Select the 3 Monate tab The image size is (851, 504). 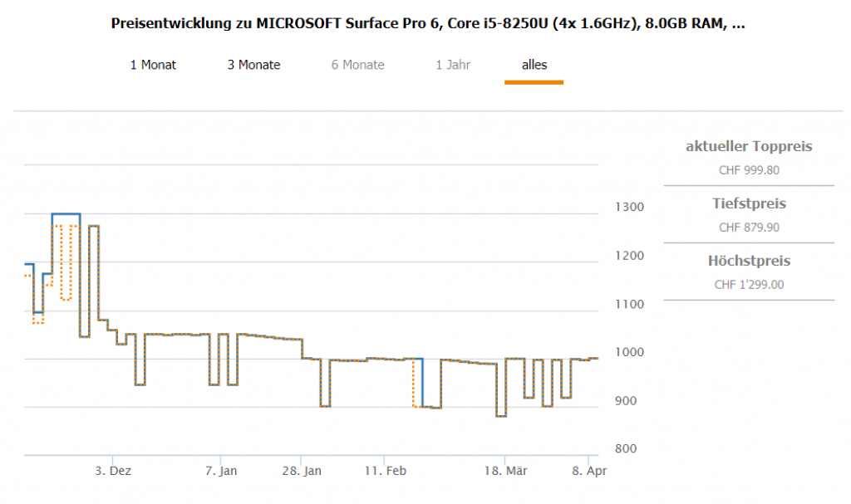(x=253, y=65)
